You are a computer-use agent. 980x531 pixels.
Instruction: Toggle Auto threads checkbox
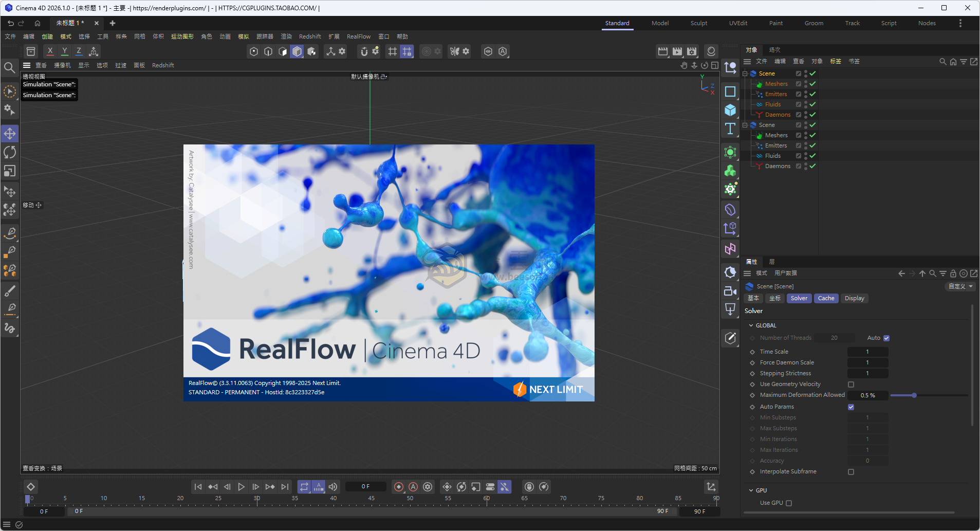(886, 338)
